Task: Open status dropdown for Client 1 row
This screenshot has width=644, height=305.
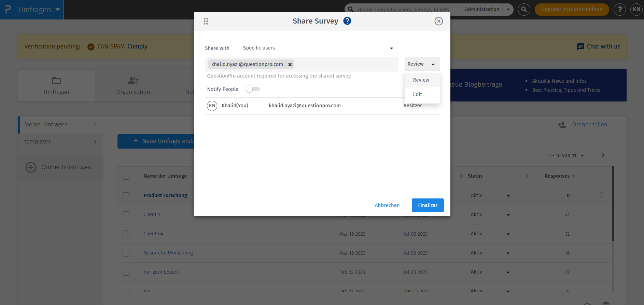Action: [x=508, y=215]
